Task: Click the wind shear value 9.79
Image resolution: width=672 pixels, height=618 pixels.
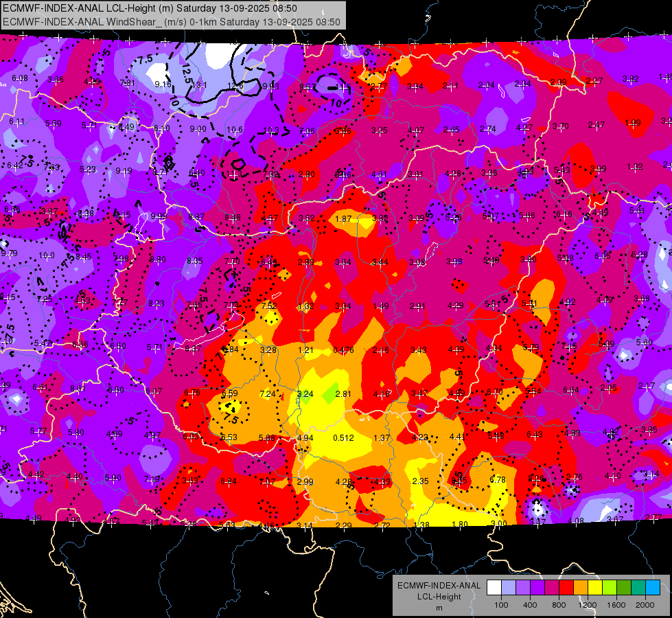Action: click(10, 253)
